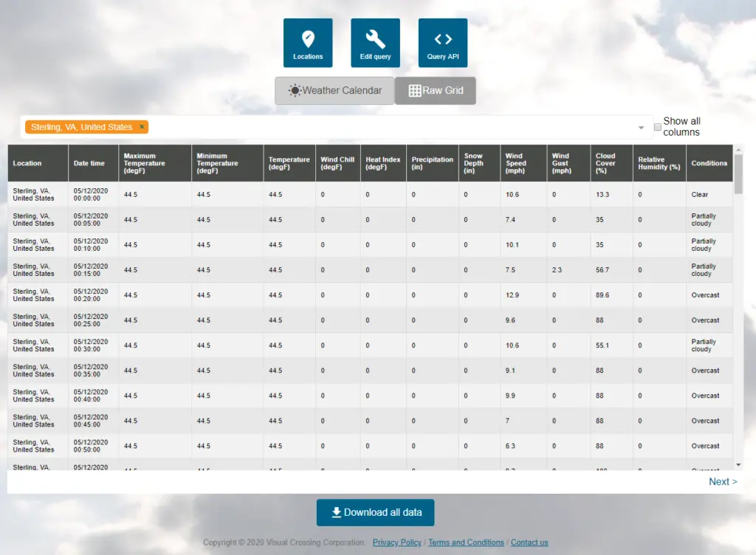Viewport: 756px width, 555px height.
Task: Open Locations with the map pin icon
Action: (x=308, y=43)
